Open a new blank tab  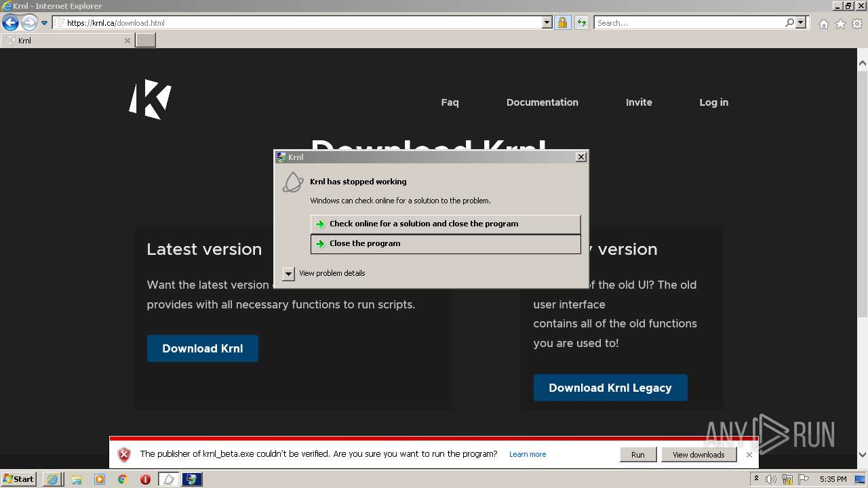pos(146,41)
